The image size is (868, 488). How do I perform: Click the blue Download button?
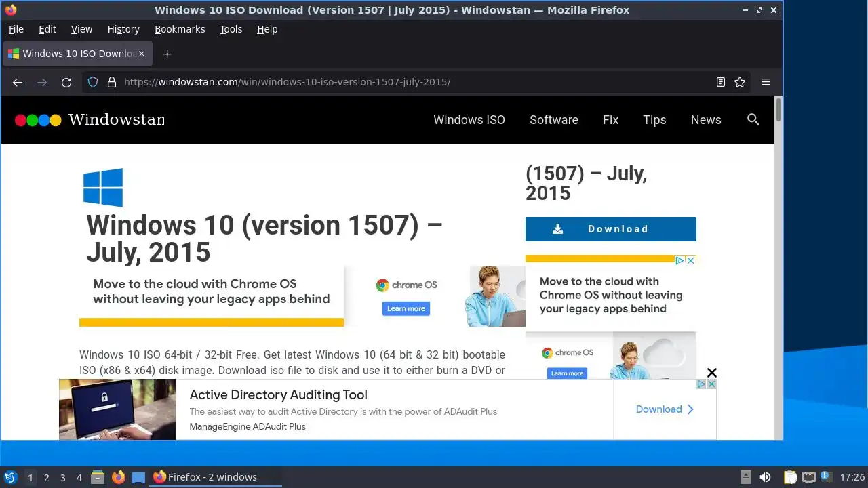point(611,229)
